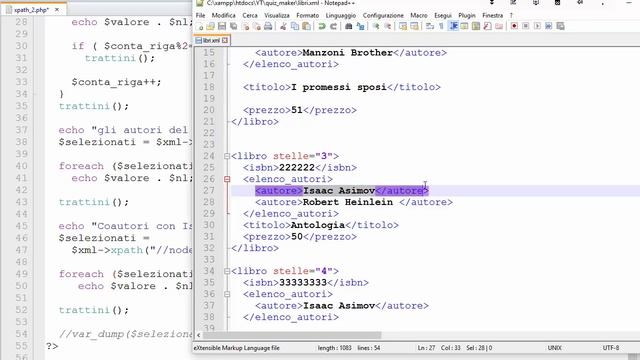Open Find with the binoculars icon
Screen dimensions: 640x360
click(349, 27)
